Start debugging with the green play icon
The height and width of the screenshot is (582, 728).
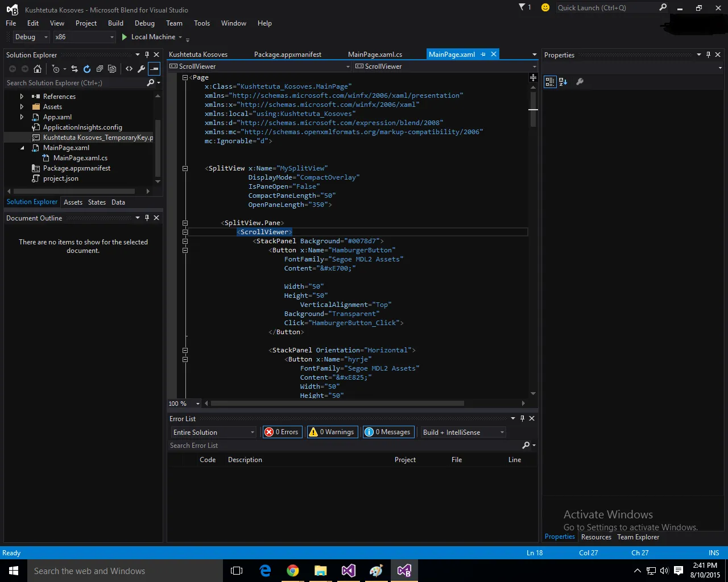point(125,37)
